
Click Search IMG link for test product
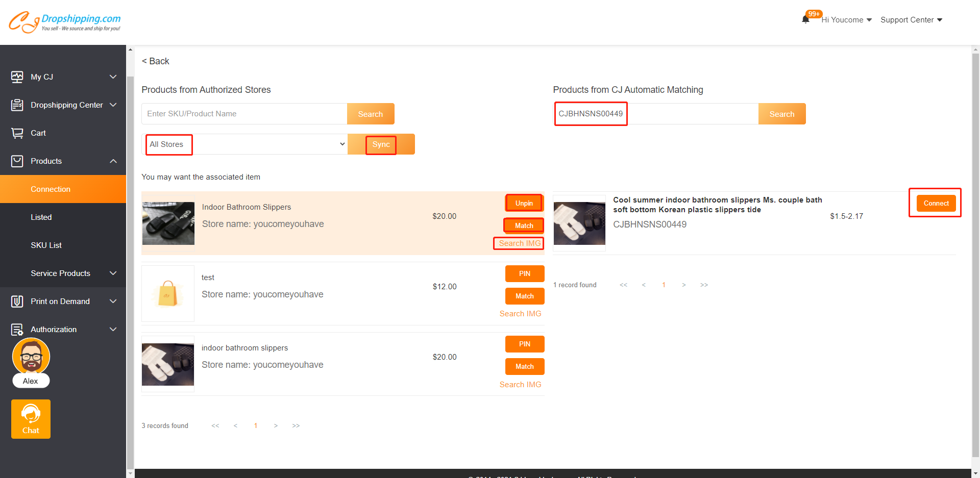click(x=520, y=314)
